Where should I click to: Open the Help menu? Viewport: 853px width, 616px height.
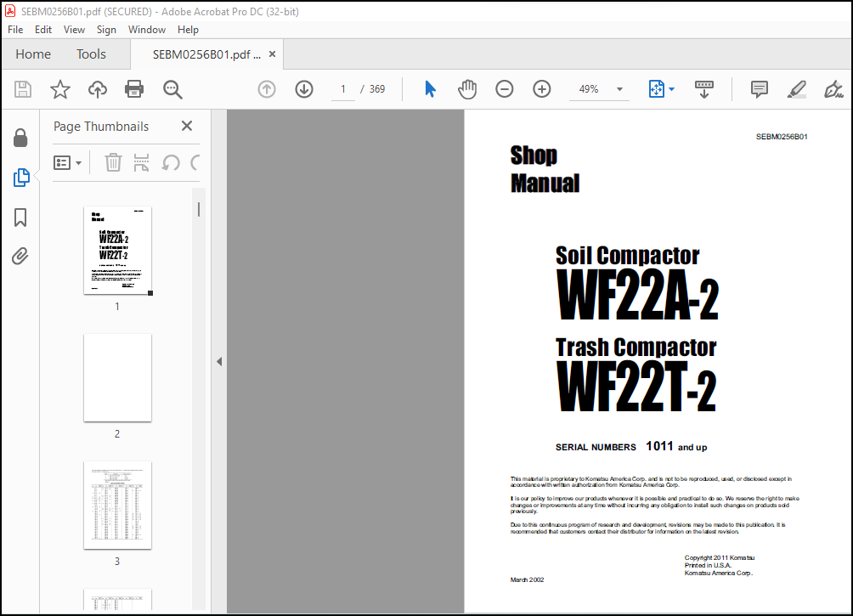[189, 30]
